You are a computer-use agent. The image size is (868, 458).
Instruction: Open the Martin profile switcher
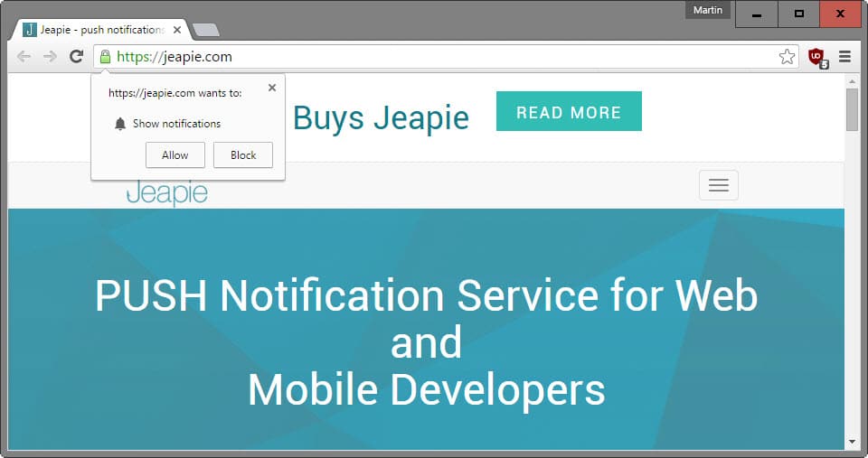tap(707, 10)
